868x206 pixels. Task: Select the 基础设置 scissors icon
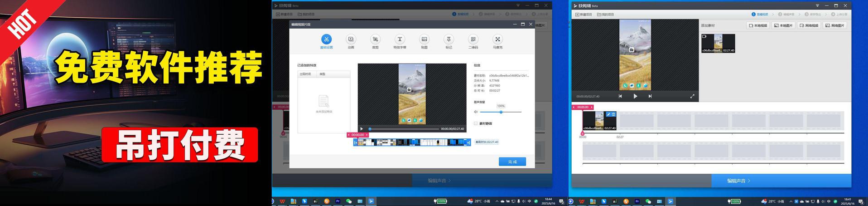pos(326,39)
